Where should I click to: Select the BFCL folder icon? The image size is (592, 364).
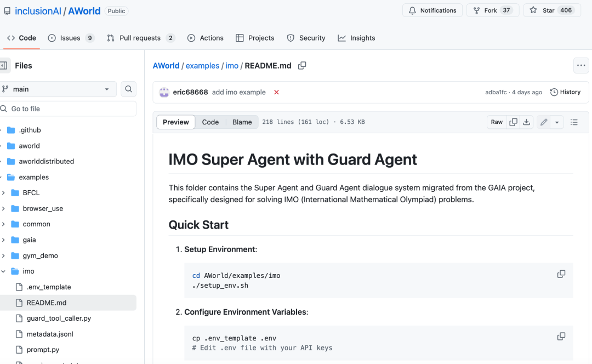click(15, 193)
